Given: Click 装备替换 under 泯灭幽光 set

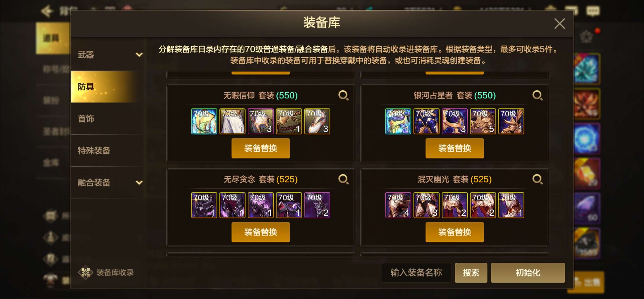Looking at the screenshot, I should point(455,232).
